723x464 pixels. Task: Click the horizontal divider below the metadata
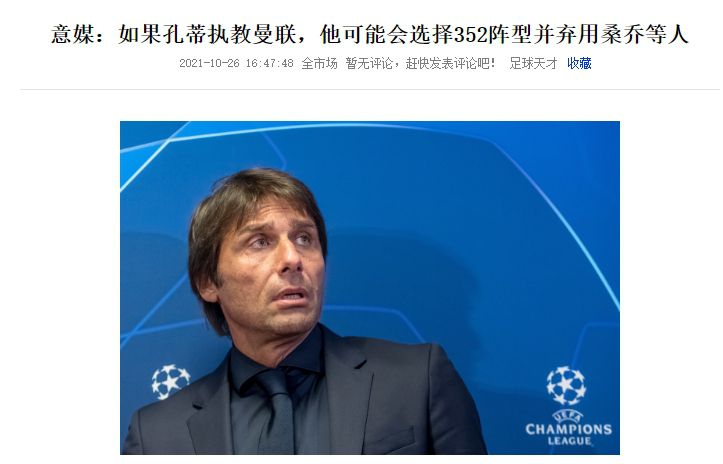(370, 89)
